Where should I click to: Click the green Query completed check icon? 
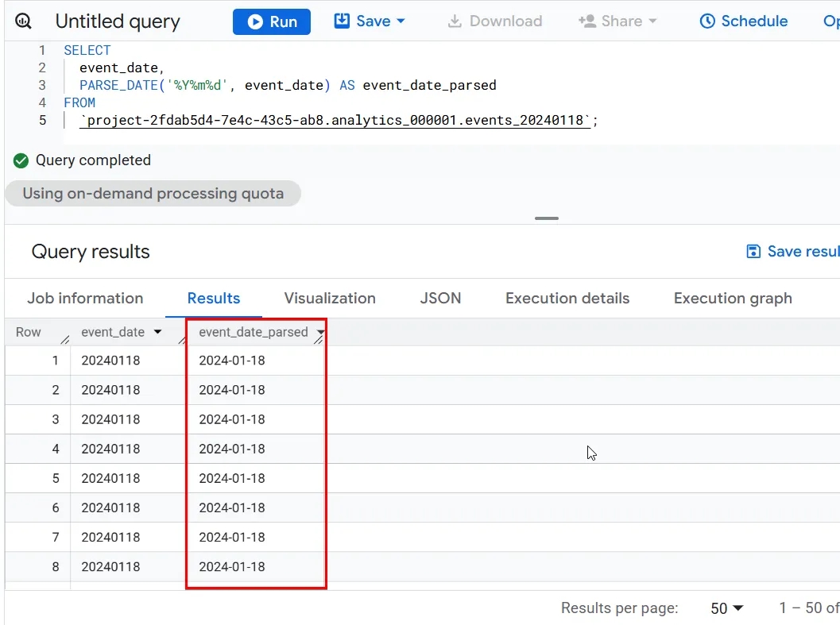tap(21, 160)
